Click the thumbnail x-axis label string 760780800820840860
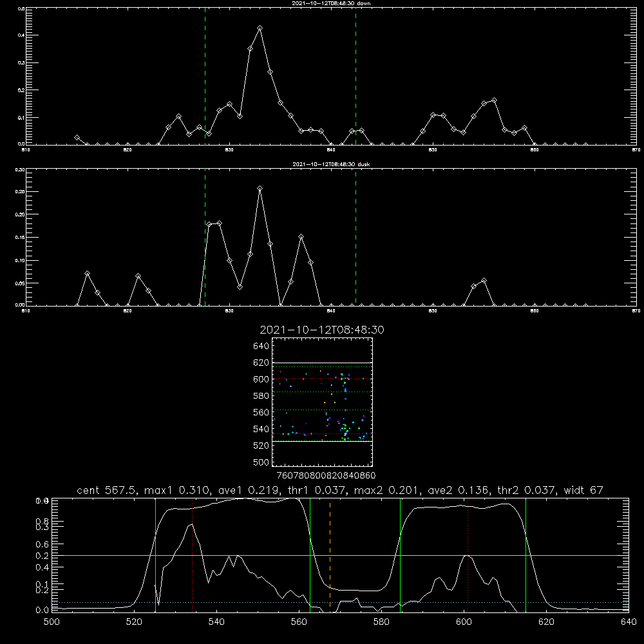The height and width of the screenshot is (644, 644). pos(327,476)
